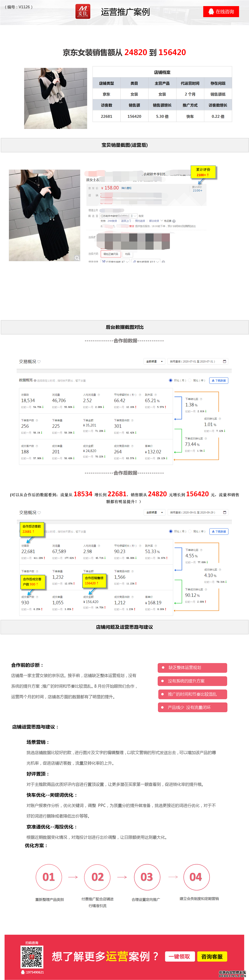Click the 降价通知 link next to the price
The width and height of the screenshot is (249, 980).
pos(126,188)
